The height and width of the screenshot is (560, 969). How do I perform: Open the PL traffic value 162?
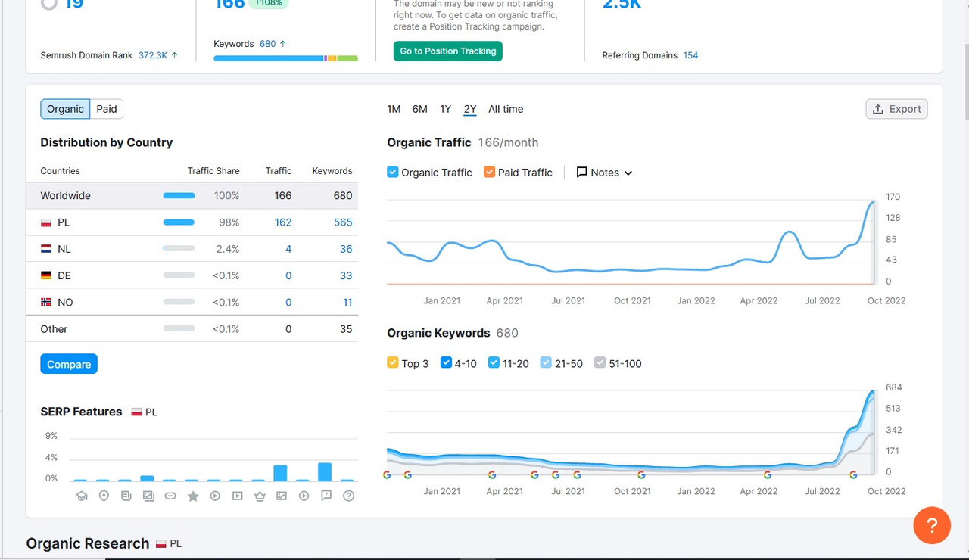pyautogui.click(x=283, y=222)
